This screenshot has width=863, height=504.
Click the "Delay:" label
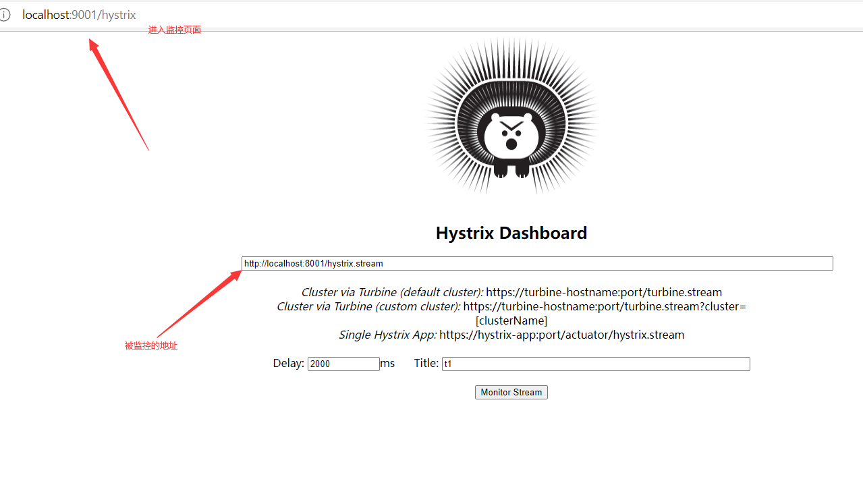click(x=289, y=363)
